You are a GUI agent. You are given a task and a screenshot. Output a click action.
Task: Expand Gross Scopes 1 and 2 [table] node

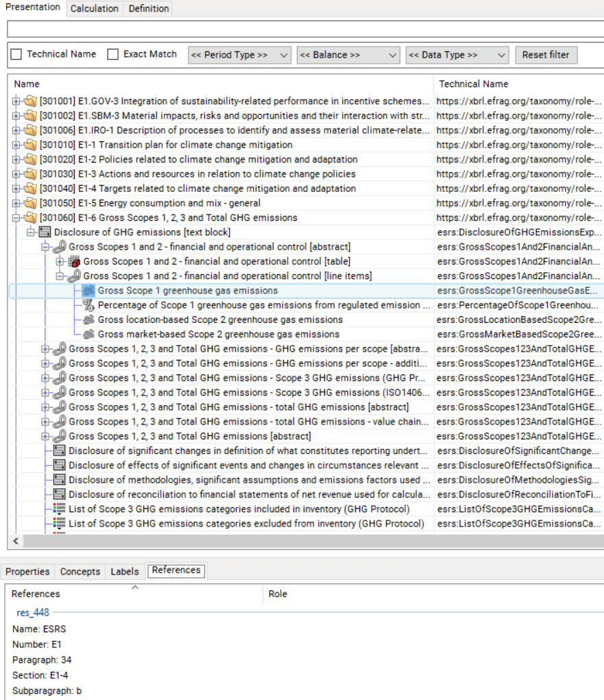click(60, 262)
